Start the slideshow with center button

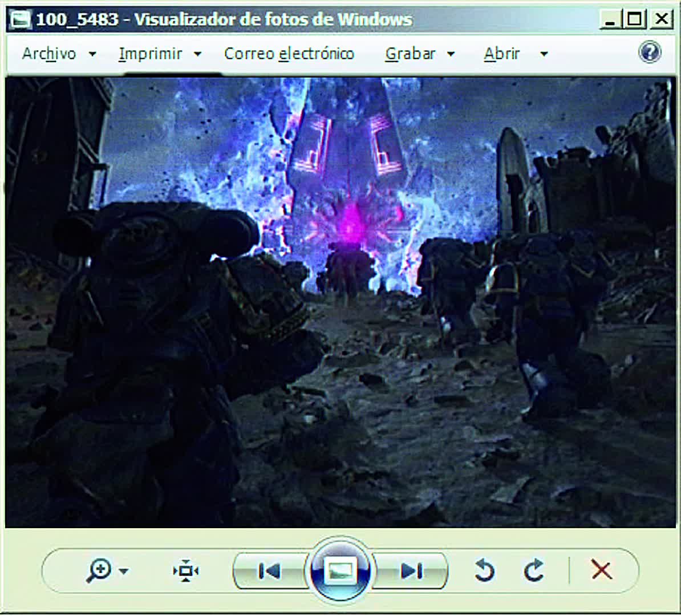340,570
